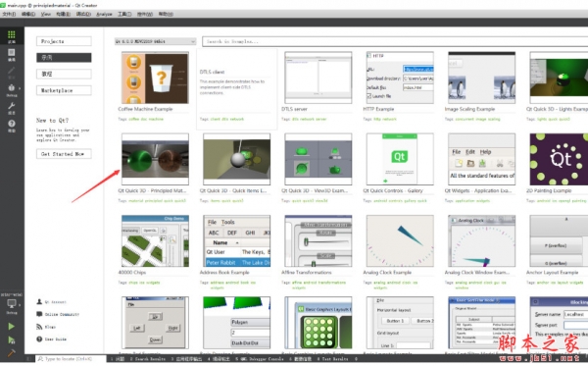
Task: Open the 2D Painting Example thumbnail
Action: (559, 159)
